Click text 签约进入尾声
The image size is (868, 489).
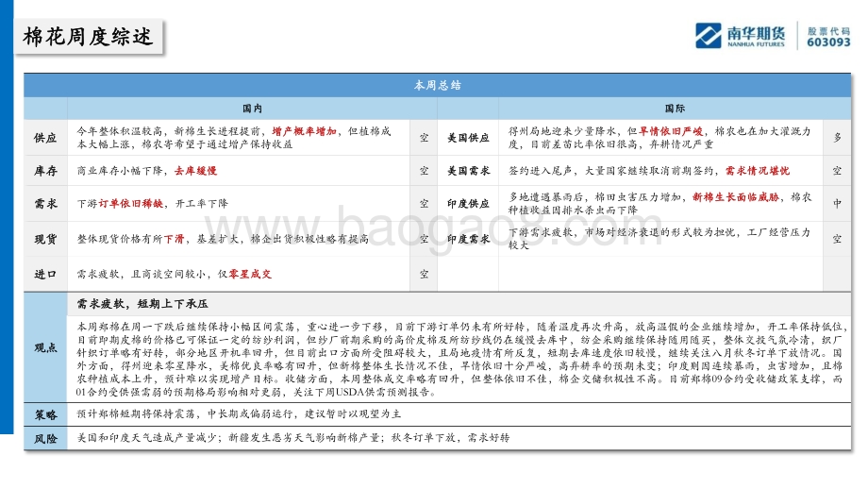541,171
